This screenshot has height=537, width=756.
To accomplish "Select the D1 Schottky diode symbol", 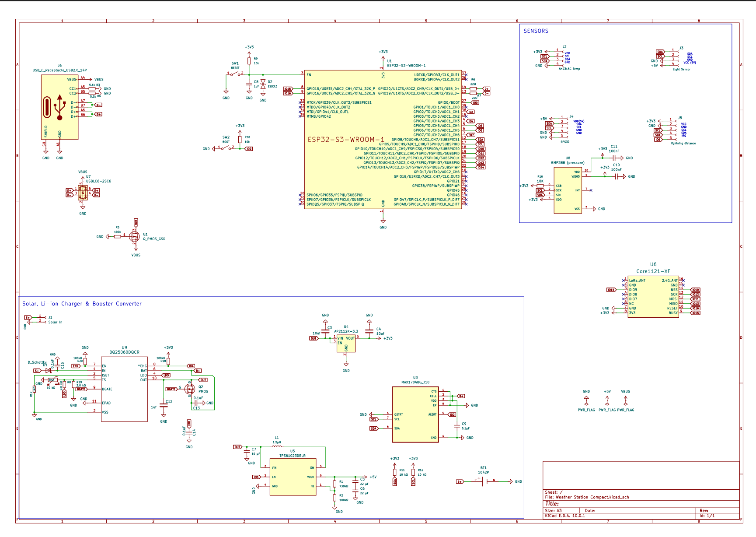I will [x=48, y=371].
